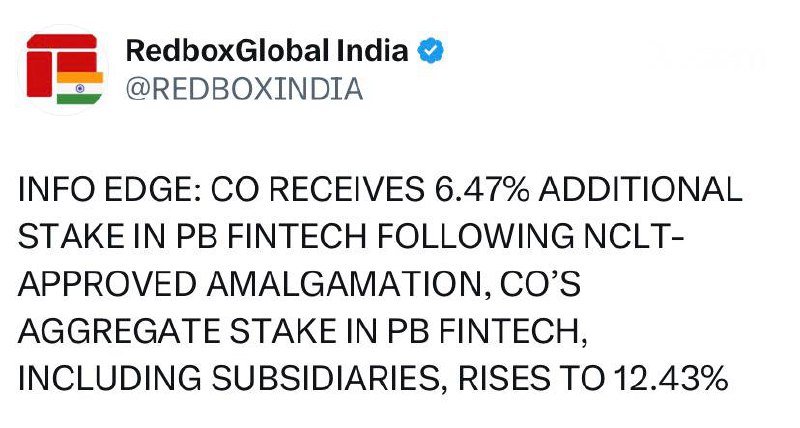Screen dimensions: 800x428
Task: Click the word INCLUDING in the tweet
Action: [103, 378]
